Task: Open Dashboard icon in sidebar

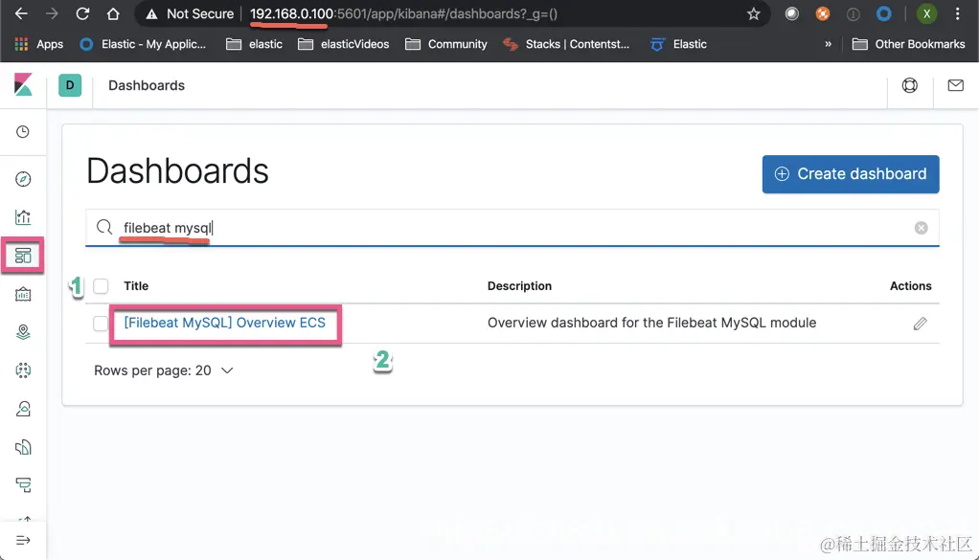Action: coord(23,255)
